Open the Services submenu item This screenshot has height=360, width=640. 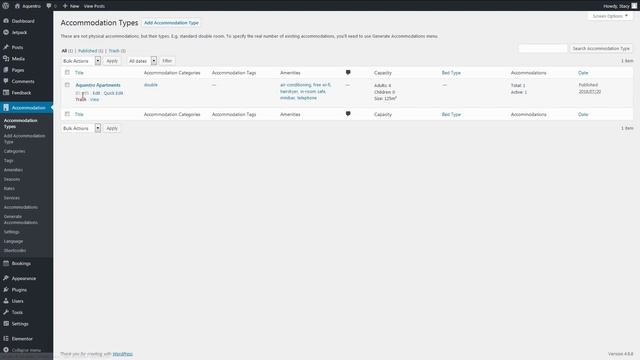click(x=11, y=198)
